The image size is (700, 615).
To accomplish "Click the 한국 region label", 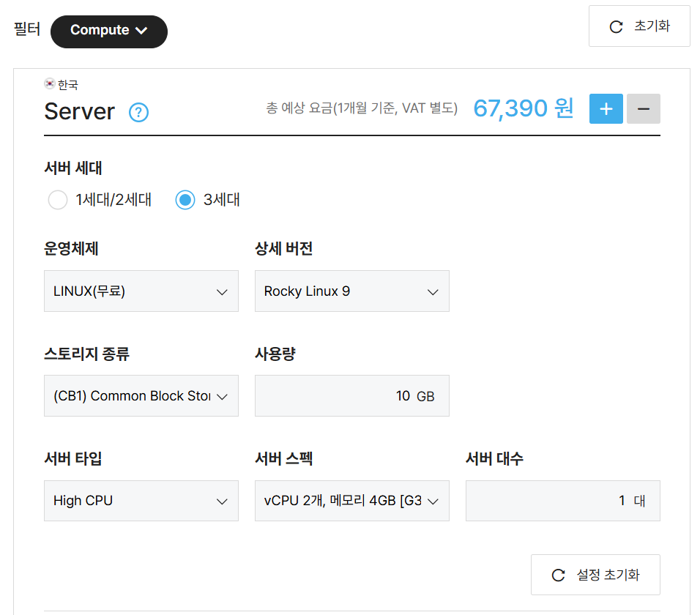I will (68, 85).
